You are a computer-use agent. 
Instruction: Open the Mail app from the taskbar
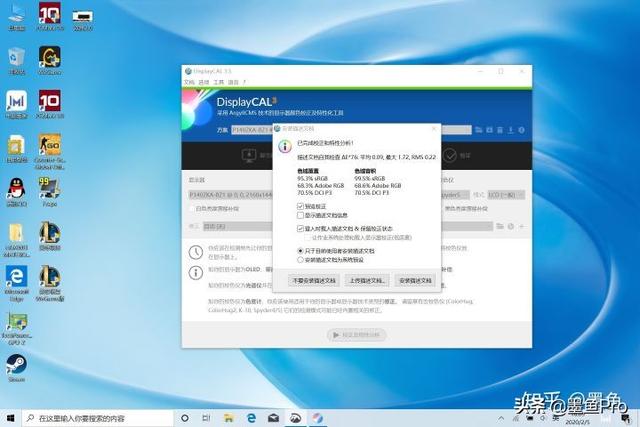click(273, 418)
